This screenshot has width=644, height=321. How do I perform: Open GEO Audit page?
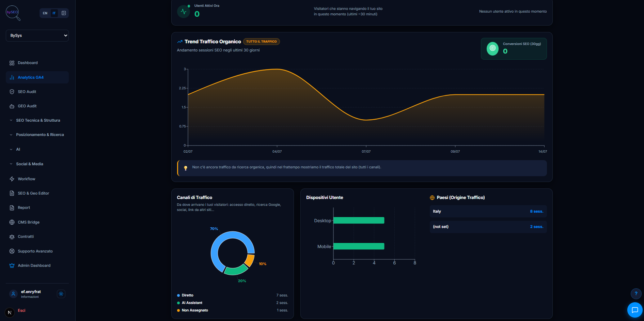(x=37, y=106)
